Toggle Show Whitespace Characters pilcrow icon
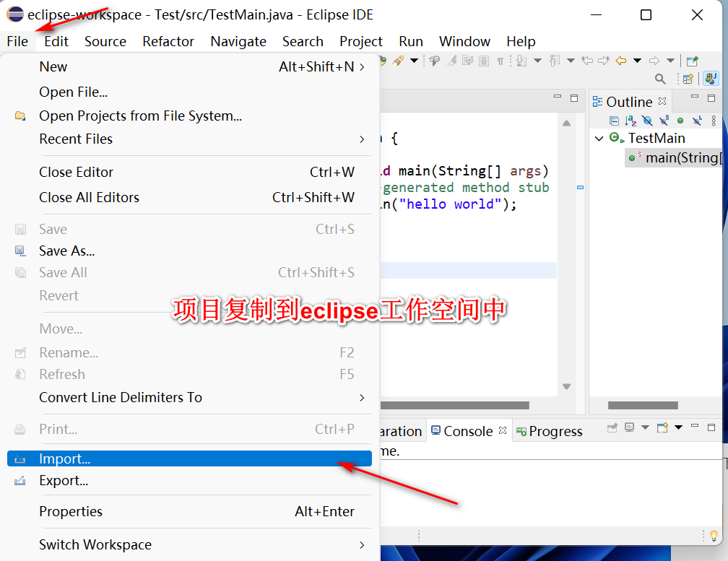728x561 pixels. click(500, 61)
